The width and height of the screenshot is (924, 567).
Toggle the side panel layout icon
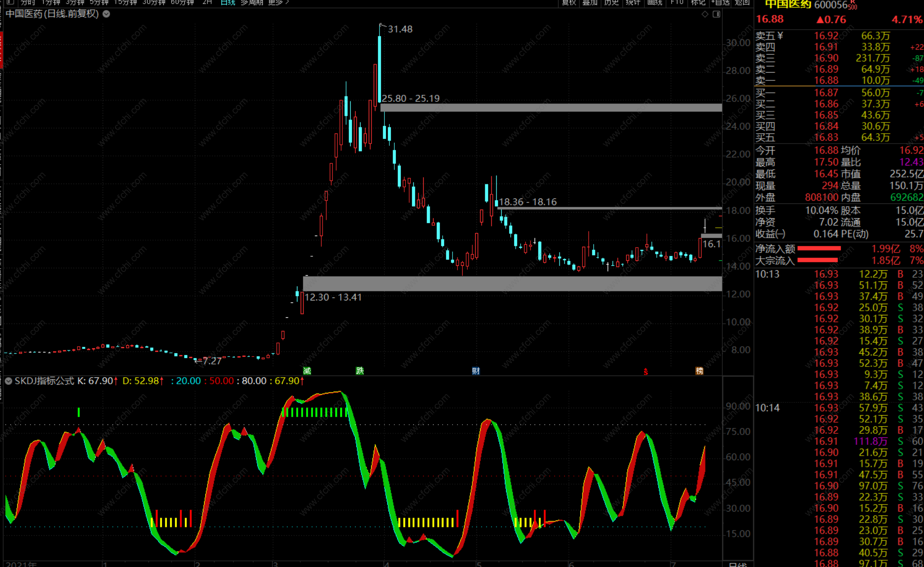[x=717, y=14]
